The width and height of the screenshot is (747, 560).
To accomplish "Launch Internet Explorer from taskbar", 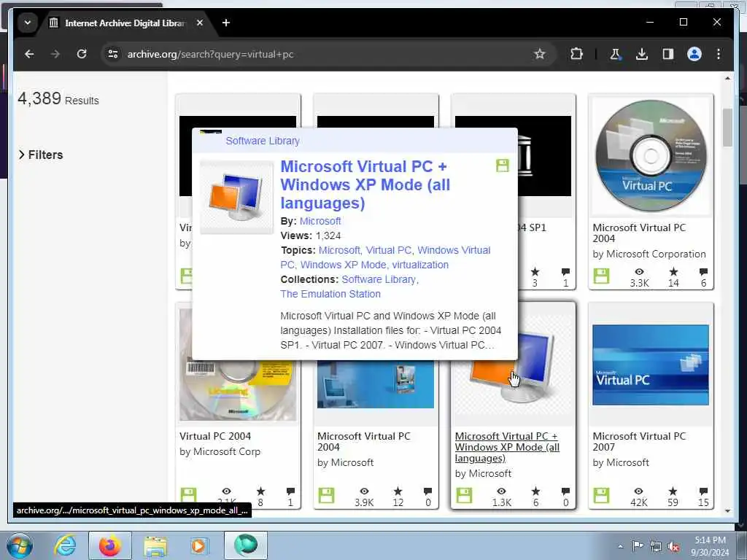I will 65,545.
